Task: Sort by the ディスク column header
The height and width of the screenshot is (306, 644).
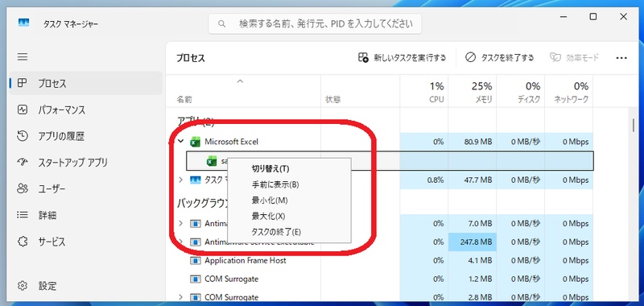Action: click(x=520, y=91)
